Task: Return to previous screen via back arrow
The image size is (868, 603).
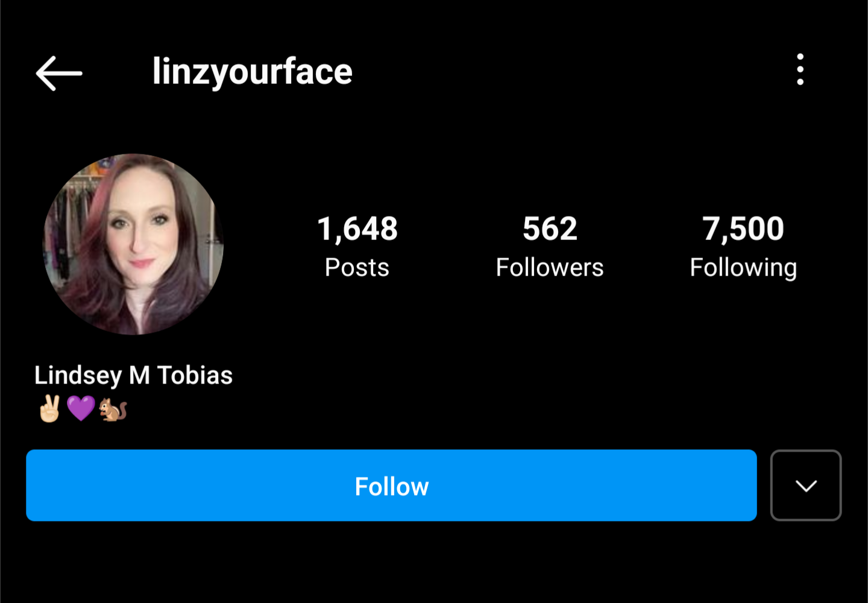Action: point(59,73)
